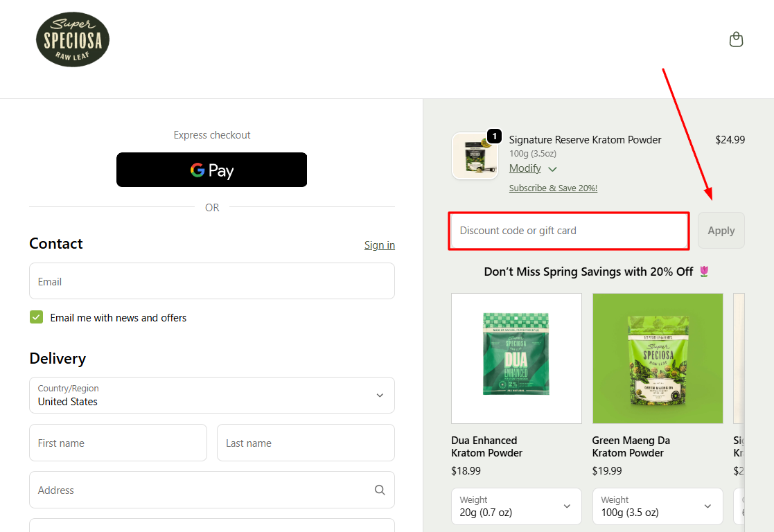The height and width of the screenshot is (532, 774).
Task: Open the Green Maeng Da Kratom Powder image
Action: click(x=658, y=358)
